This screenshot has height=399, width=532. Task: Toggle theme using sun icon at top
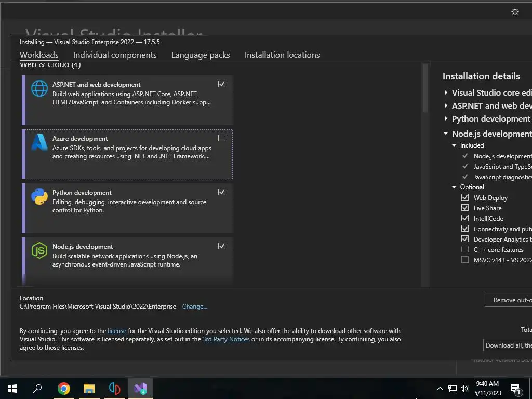coord(515,12)
